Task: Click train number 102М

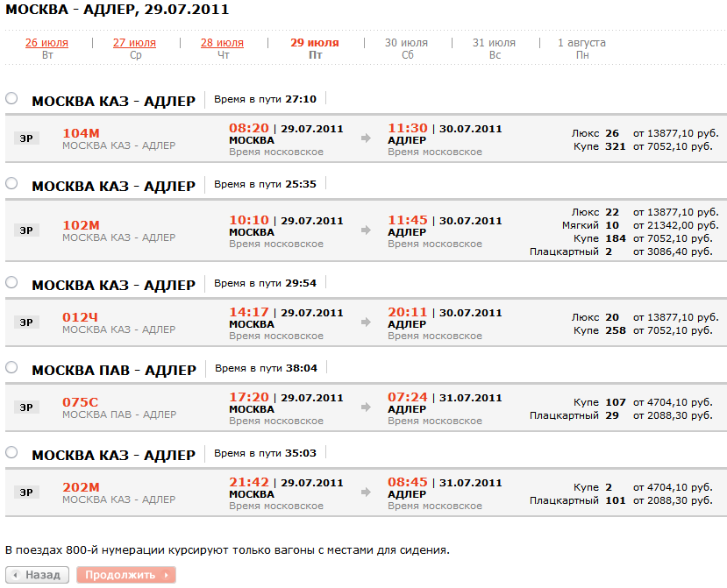Action: 82,225
